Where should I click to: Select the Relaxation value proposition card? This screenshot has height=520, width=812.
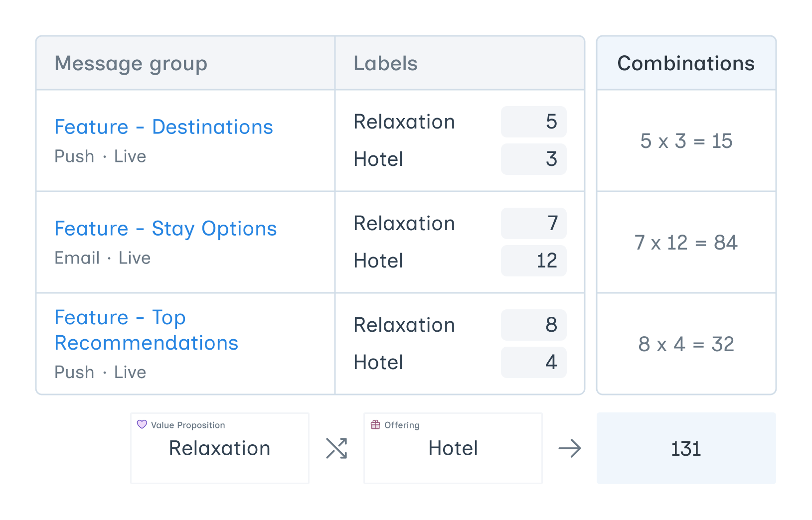tap(220, 448)
